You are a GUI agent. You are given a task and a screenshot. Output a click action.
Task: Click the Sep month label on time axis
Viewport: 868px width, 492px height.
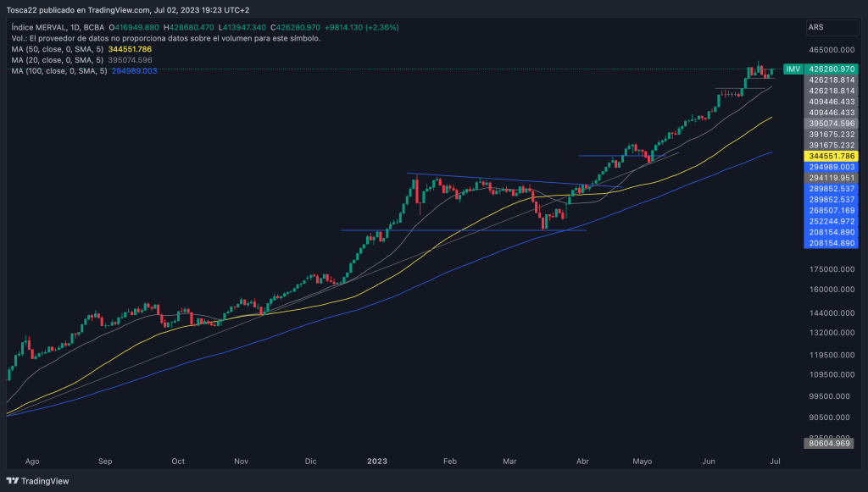click(x=105, y=462)
